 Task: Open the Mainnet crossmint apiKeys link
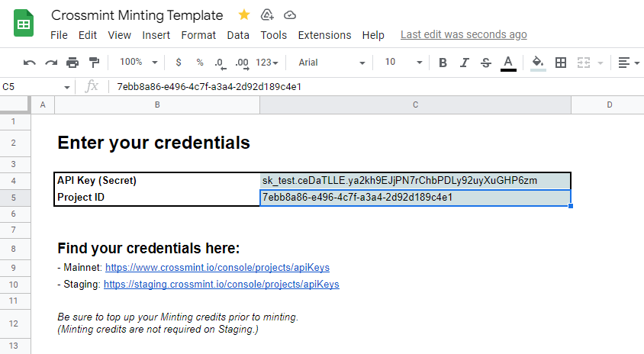(217, 267)
